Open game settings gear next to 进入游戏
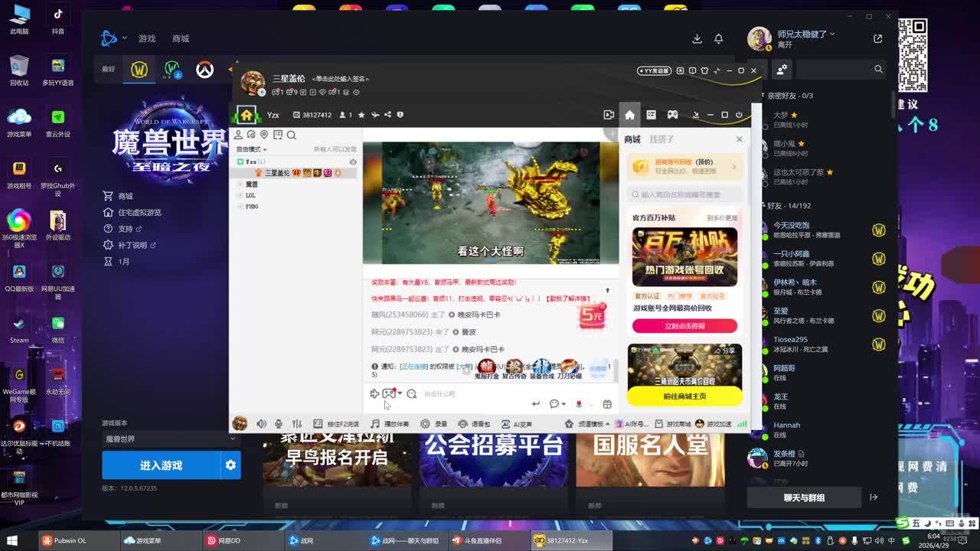This screenshot has height=551, width=980. click(x=230, y=465)
